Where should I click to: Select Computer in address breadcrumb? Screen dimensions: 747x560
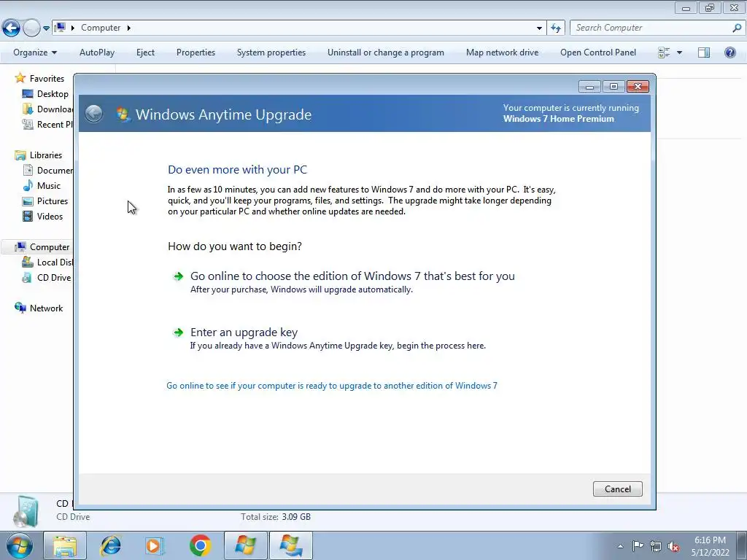pyautogui.click(x=101, y=28)
